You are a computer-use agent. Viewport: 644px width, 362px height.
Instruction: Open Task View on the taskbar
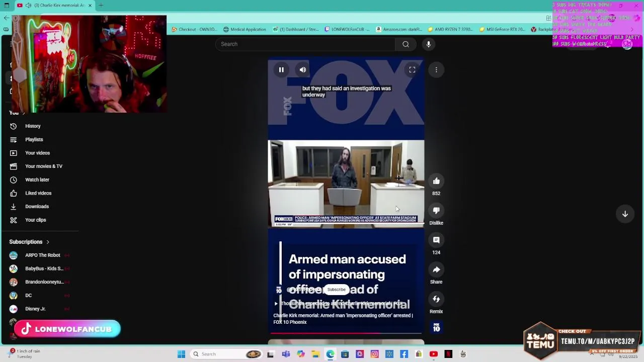270,354
